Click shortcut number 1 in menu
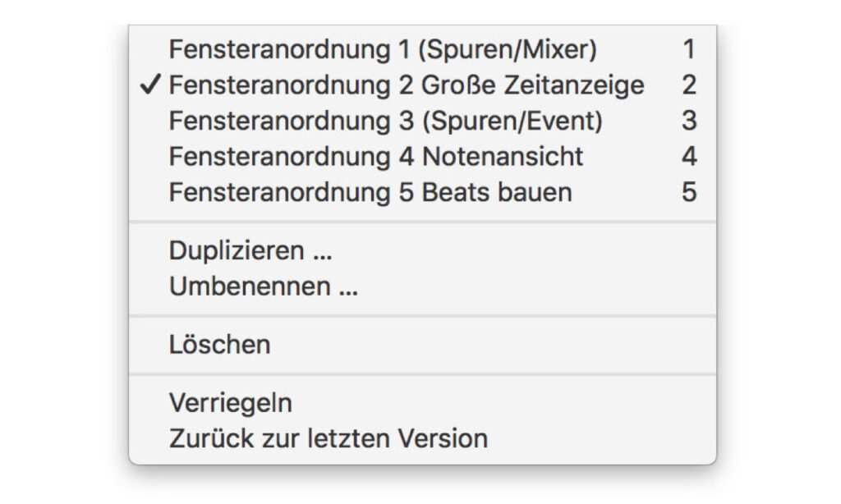This screenshot has width=841, height=504. 689,49
